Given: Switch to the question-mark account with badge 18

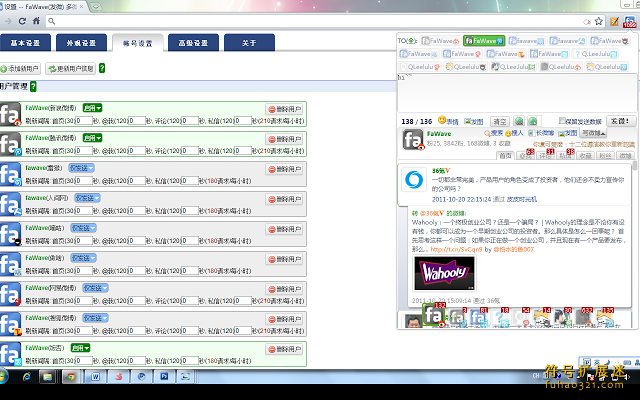Looking at the screenshot, I should 500,318.
